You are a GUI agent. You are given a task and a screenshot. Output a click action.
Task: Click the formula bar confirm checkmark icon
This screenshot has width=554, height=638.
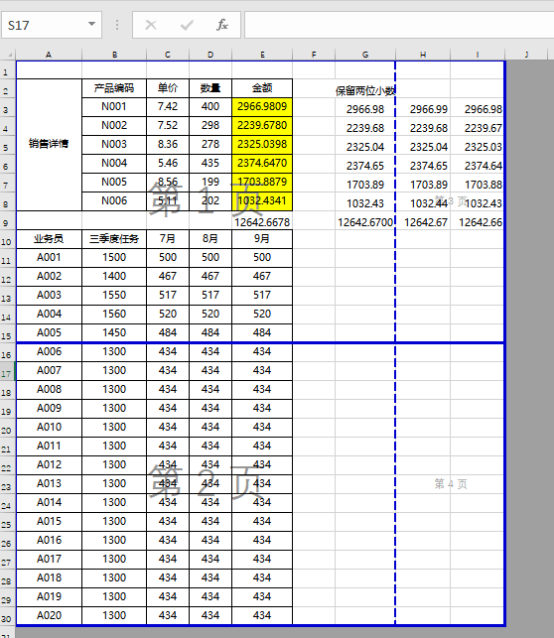click(187, 25)
